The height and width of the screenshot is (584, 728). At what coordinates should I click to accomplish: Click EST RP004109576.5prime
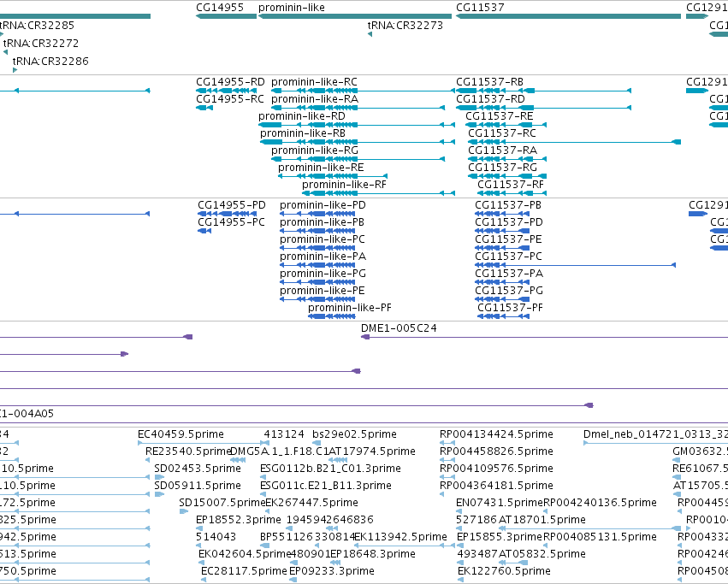click(x=496, y=469)
